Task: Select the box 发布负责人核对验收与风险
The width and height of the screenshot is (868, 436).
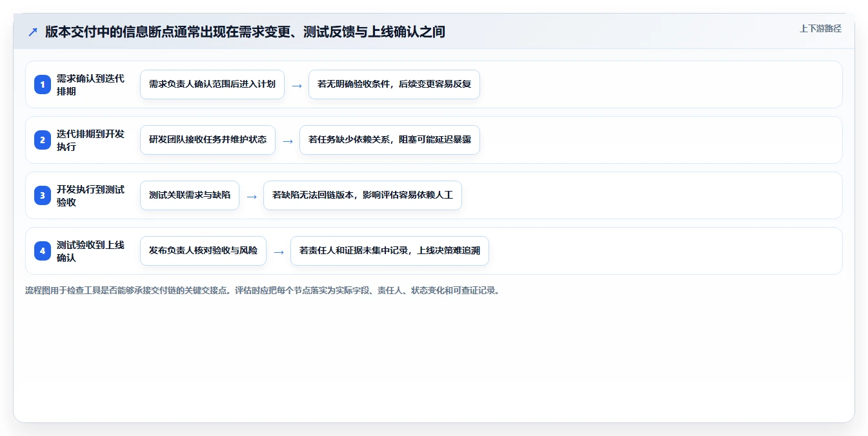Action: tap(203, 251)
